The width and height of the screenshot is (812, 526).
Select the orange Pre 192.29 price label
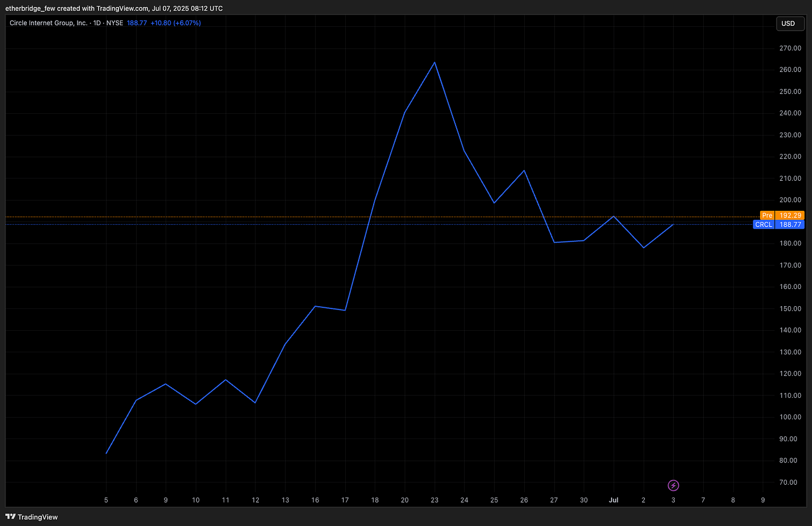tap(782, 215)
